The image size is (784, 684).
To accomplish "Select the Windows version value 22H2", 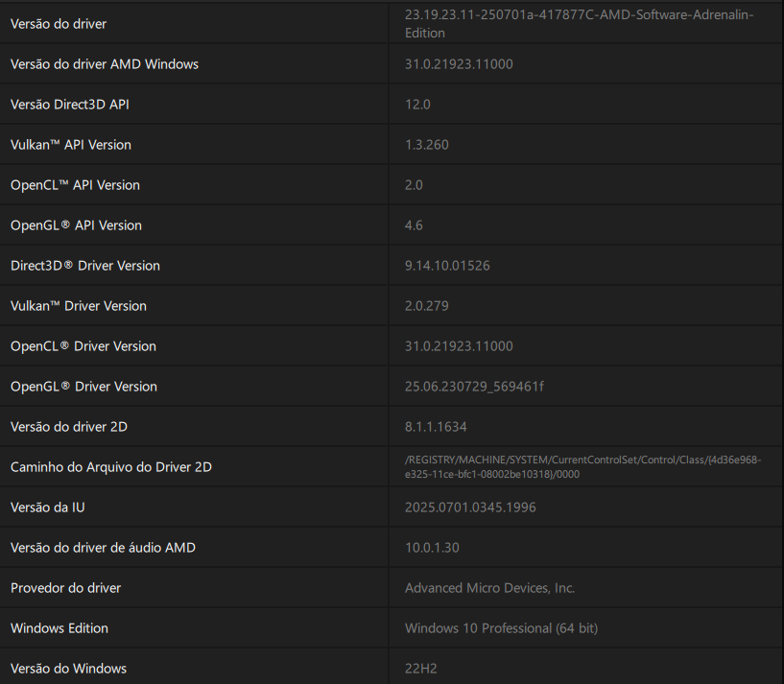I will pos(420,669).
